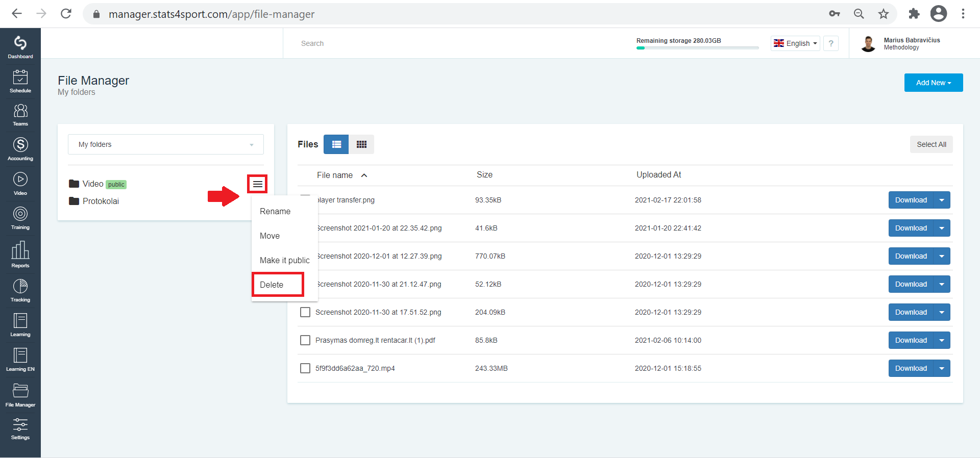Choose Make it public from menu
This screenshot has height=458, width=980.
pyautogui.click(x=284, y=260)
